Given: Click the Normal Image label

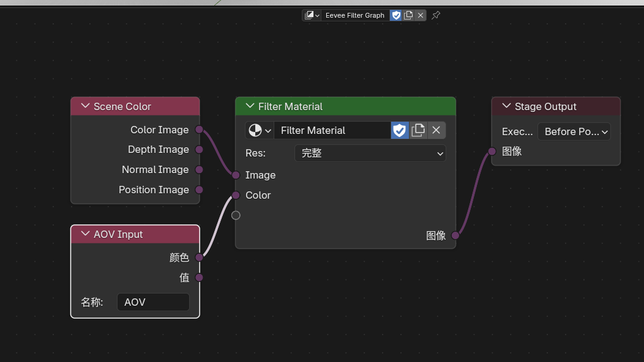Looking at the screenshot, I should tap(155, 169).
